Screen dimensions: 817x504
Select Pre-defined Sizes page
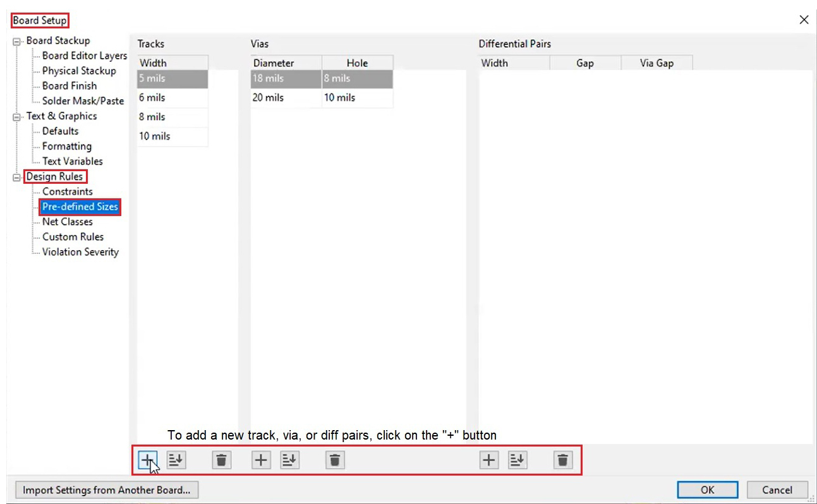pos(80,207)
